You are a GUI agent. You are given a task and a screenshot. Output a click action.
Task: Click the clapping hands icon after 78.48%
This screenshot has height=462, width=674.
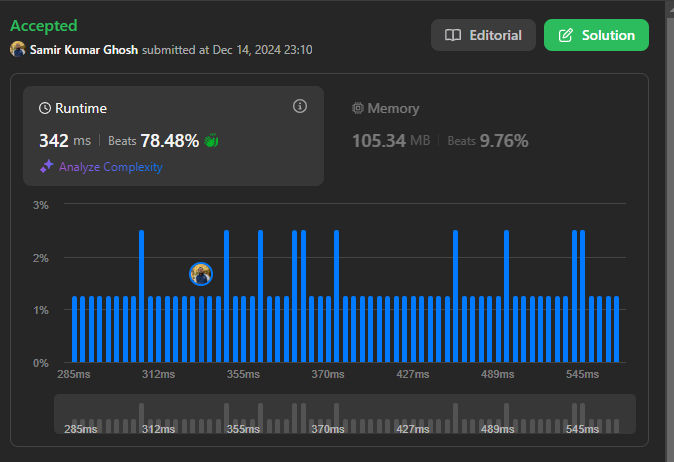(x=211, y=141)
